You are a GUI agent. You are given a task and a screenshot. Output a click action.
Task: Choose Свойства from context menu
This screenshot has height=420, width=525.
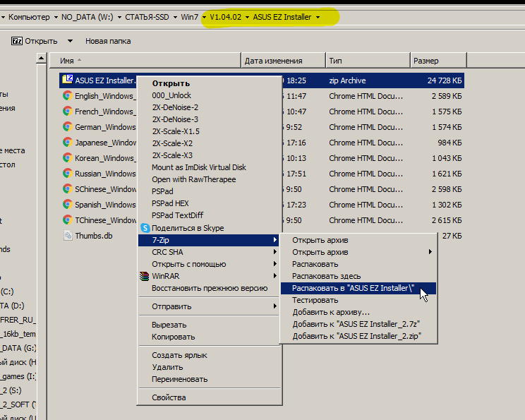[x=169, y=397]
